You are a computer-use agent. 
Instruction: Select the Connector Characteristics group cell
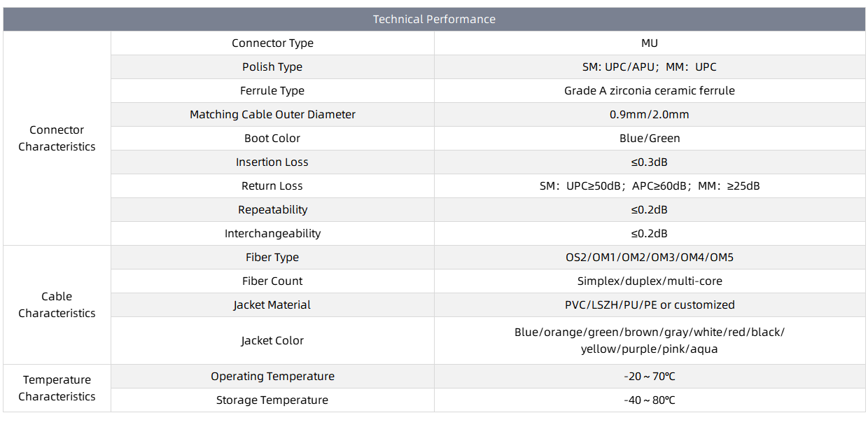pos(57,139)
